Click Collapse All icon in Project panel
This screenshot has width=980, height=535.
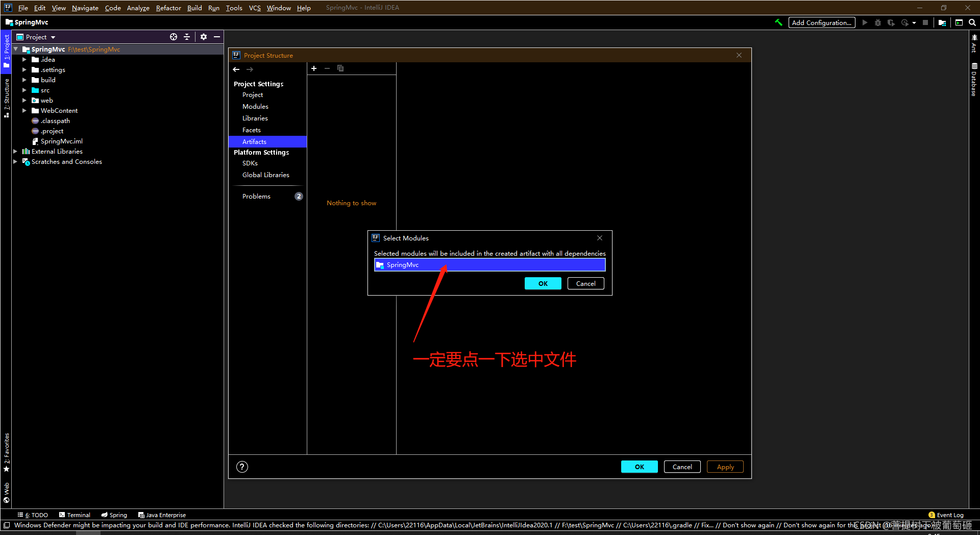[x=187, y=37]
